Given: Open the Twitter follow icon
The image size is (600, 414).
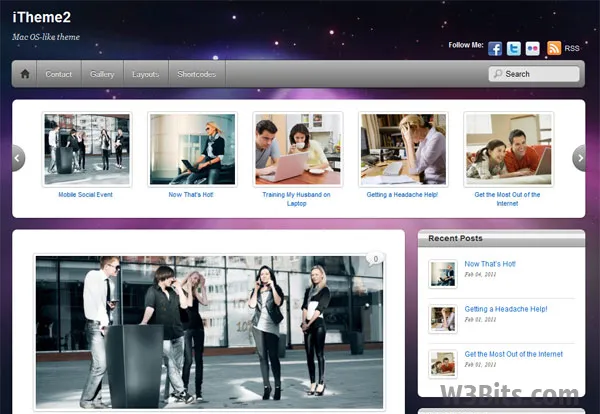Looking at the screenshot, I should pyautogui.click(x=514, y=49).
